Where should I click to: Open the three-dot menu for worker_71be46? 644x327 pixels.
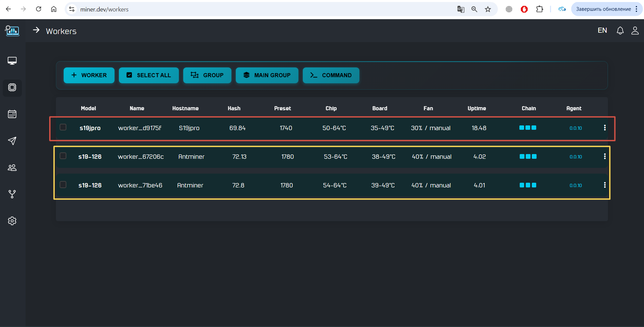click(x=605, y=185)
